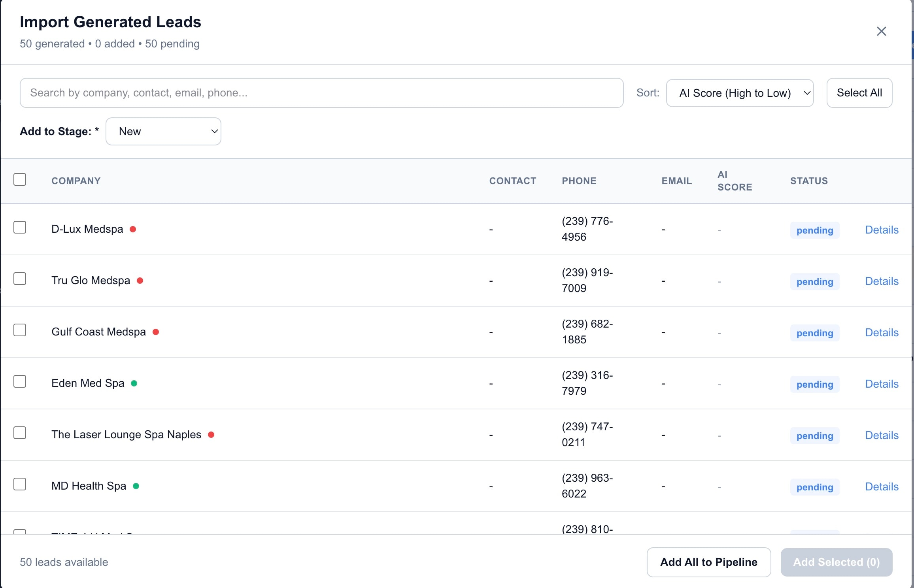914x588 pixels.
Task: Open Details for Tru Glo Medspa
Action: 882,281
